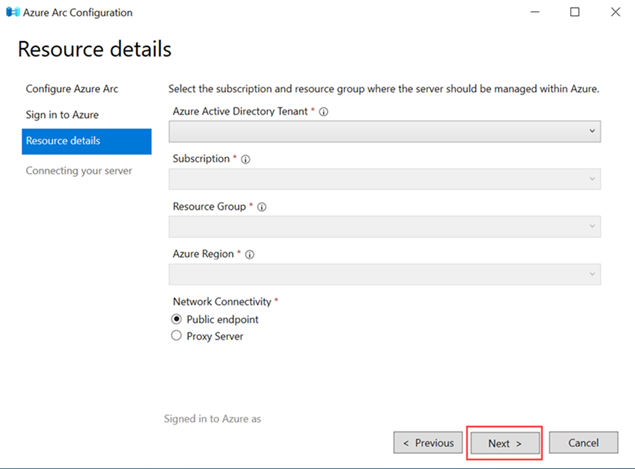The height and width of the screenshot is (469, 635).
Task: Click info icon beside Resource Group label
Action: [262, 207]
